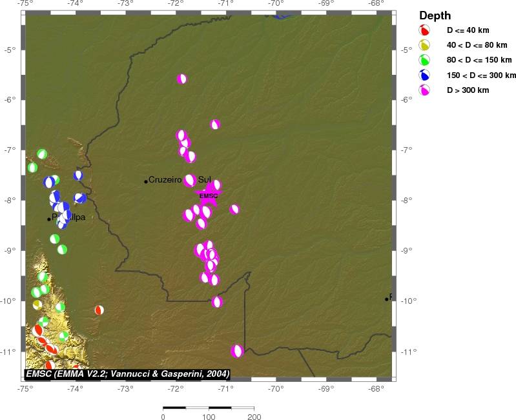Screen dimensions: 516x420
Task: Click the EMSC EMMA V2.2 attribution text
Action: [x=128, y=374]
